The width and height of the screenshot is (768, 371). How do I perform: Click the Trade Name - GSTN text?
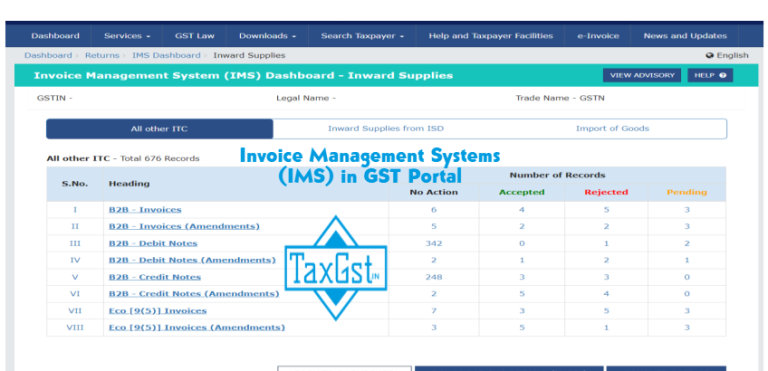tap(560, 98)
